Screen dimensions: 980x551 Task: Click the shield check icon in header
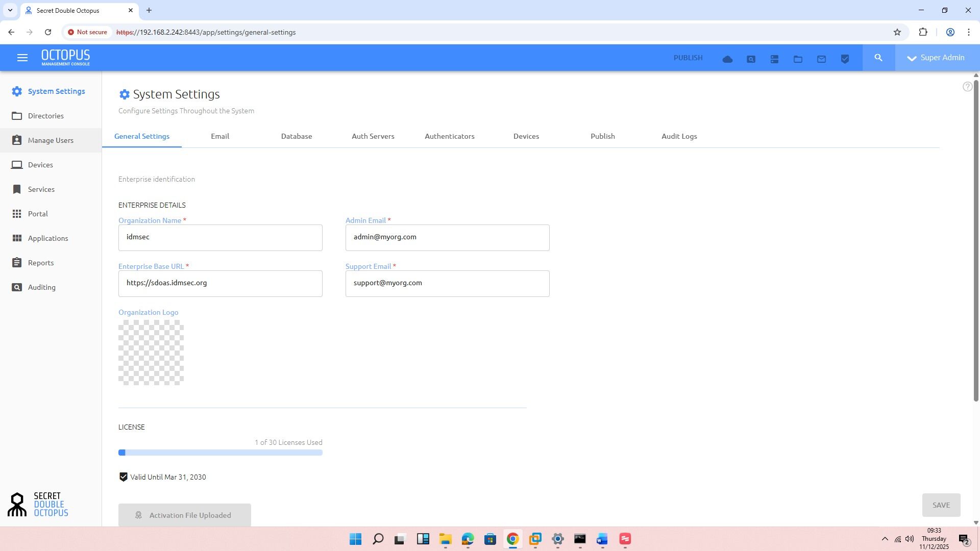pyautogui.click(x=845, y=59)
